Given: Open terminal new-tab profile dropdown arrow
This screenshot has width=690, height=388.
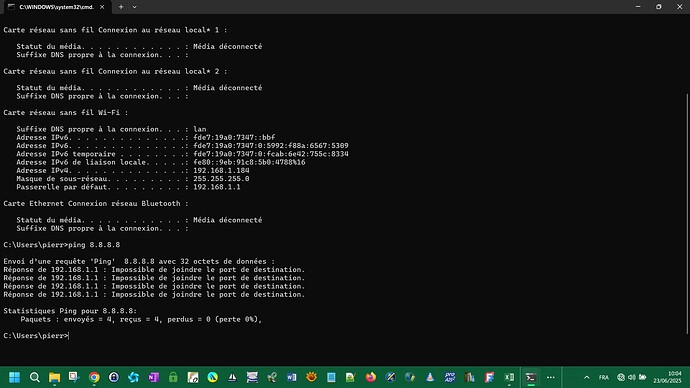Looking at the screenshot, I should tap(135, 7).
